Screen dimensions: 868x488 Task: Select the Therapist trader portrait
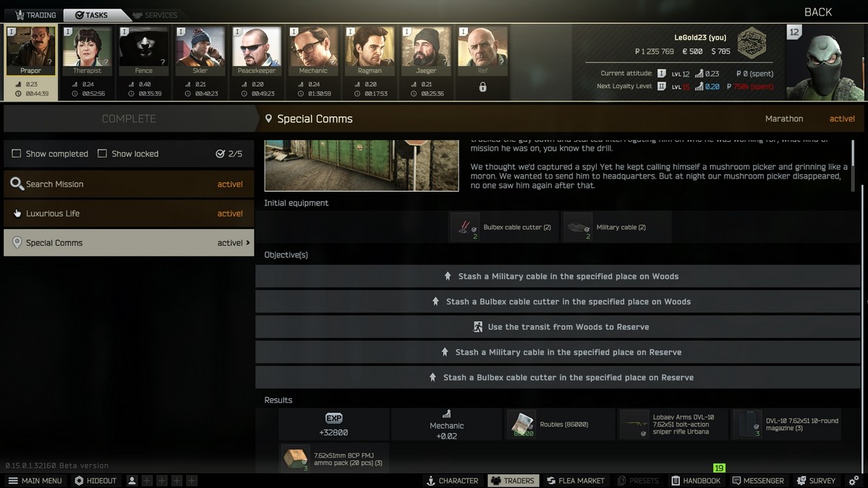[x=87, y=52]
